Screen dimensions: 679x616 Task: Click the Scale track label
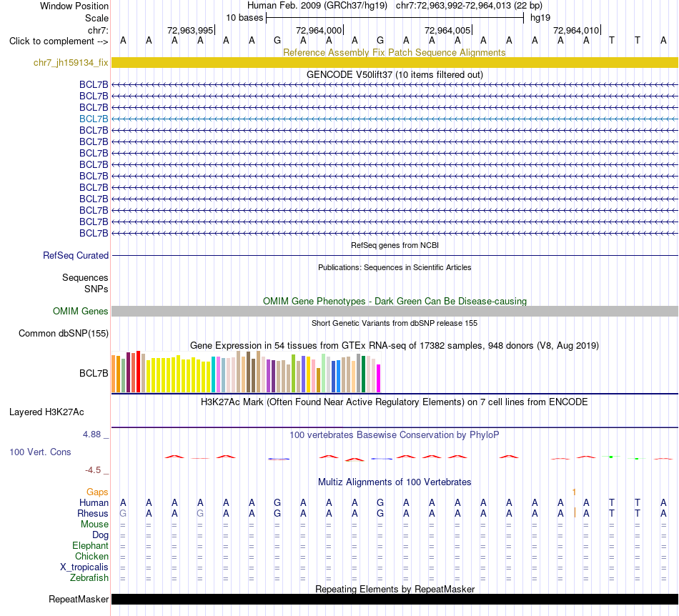pyautogui.click(x=96, y=18)
